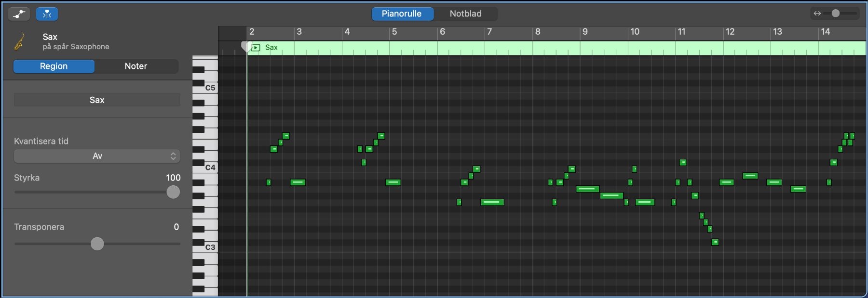Switch to the Pianorulle view
The width and height of the screenshot is (868, 298).
click(402, 13)
